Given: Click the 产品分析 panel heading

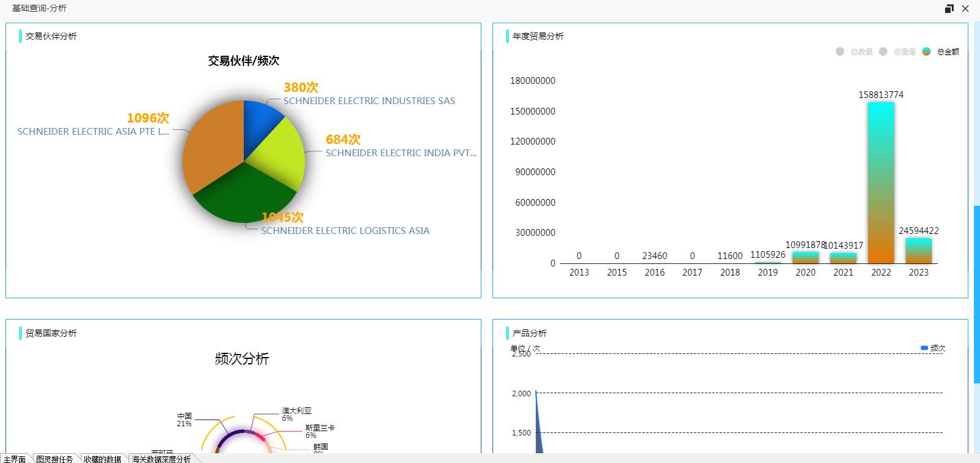Looking at the screenshot, I should [x=530, y=333].
